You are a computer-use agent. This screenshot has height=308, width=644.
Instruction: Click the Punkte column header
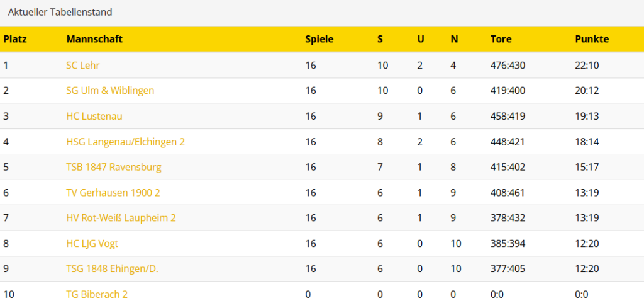592,39
